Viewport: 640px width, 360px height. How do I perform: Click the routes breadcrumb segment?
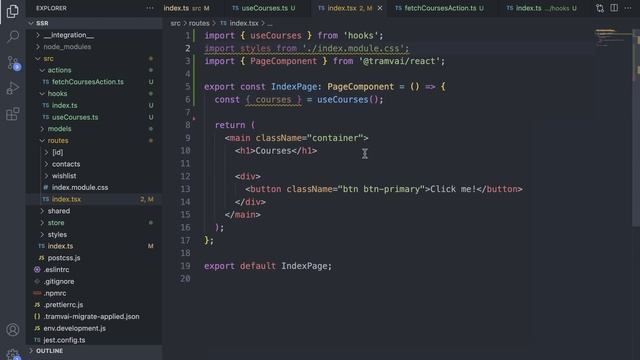[x=199, y=23]
